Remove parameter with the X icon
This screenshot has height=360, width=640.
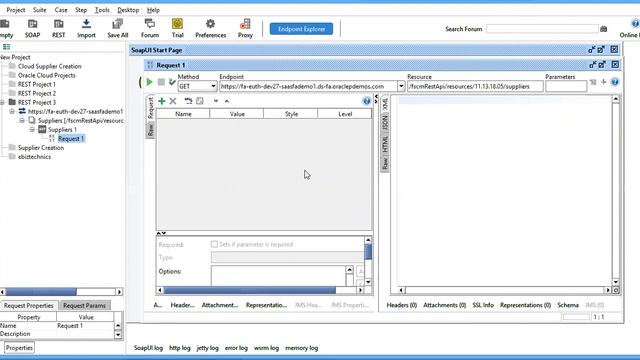(x=173, y=101)
